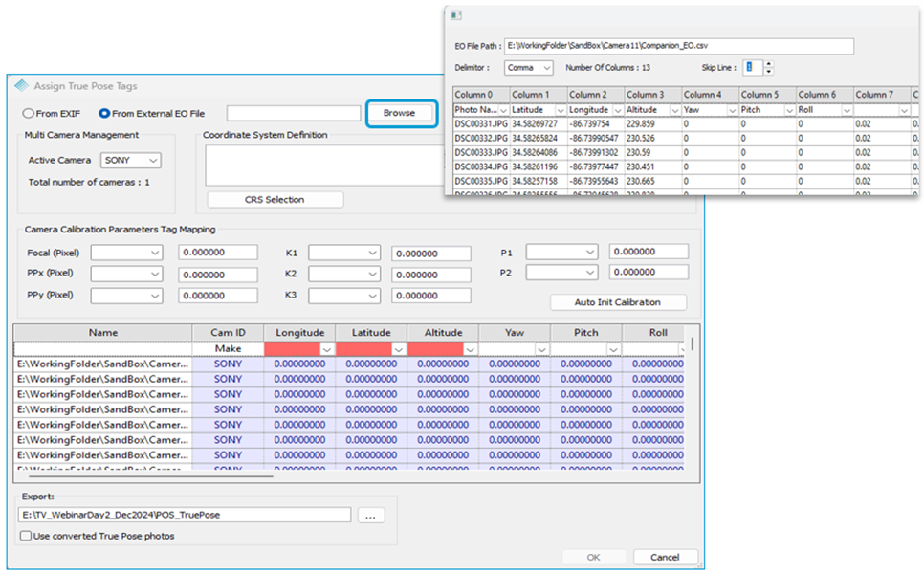Click the Assign True Pose Tags title icon
This screenshot has width=924, height=574.
pyautogui.click(x=22, y=85)
